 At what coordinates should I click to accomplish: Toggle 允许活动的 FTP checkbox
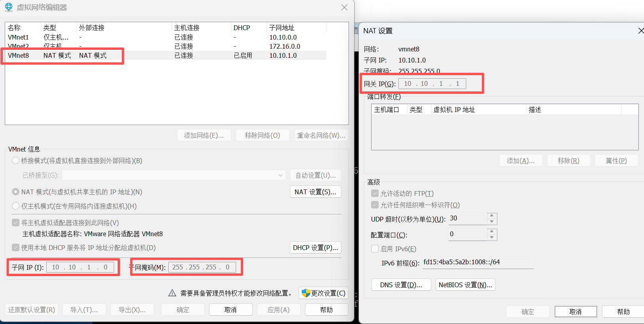(x=375, y=193)
